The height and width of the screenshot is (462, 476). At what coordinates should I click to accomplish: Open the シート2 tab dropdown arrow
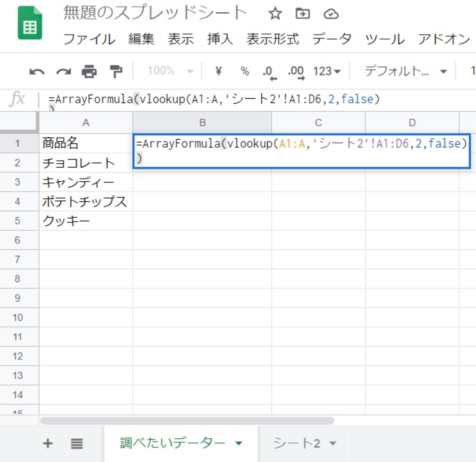333,443
